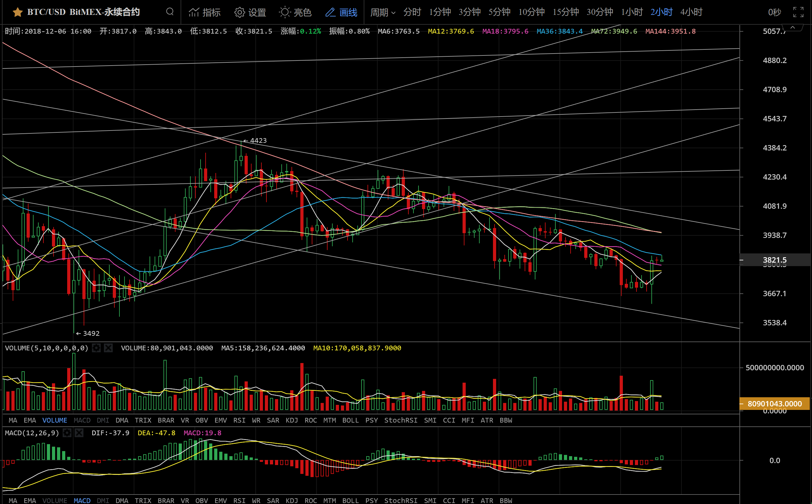Switch to 亮色 light theme

(295, 12)
